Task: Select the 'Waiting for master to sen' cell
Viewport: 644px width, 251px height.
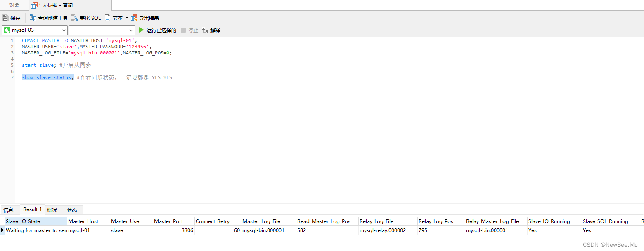Action: tap(36, 230)
